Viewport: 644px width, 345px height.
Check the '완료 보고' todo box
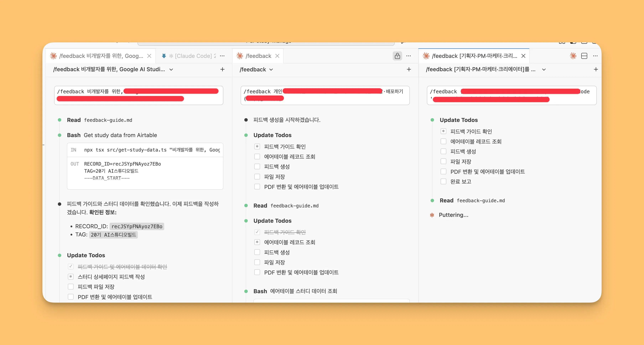click(x=443, y=181)
